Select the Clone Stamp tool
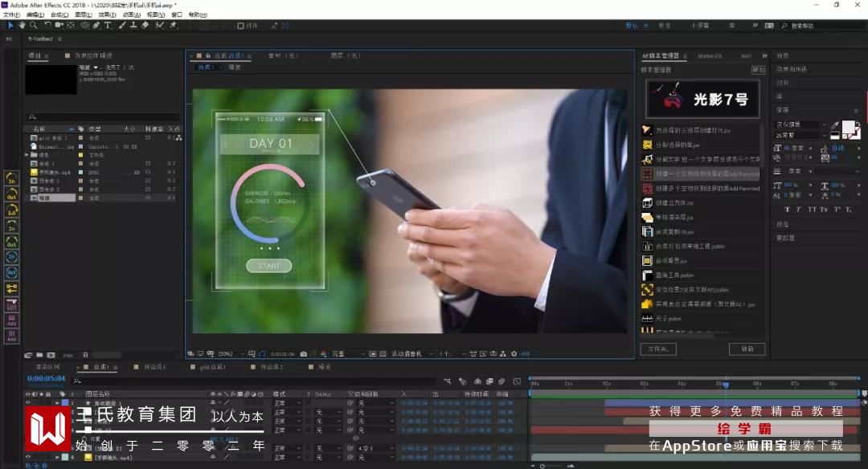 [133, 26]
